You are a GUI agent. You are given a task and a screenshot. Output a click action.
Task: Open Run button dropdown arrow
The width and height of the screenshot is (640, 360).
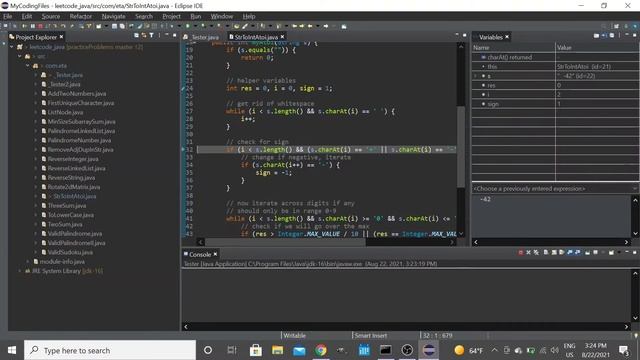click(x=196, y=26)
